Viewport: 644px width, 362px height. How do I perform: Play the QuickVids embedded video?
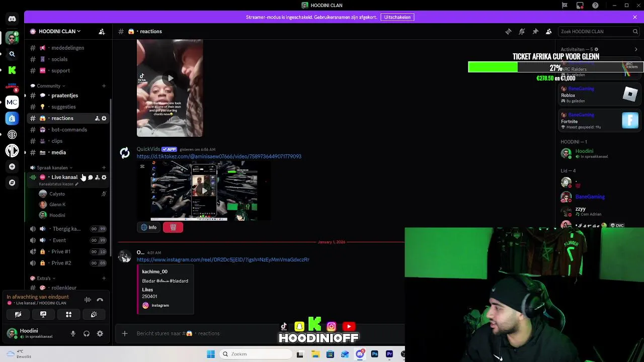(x=204, y=191)
